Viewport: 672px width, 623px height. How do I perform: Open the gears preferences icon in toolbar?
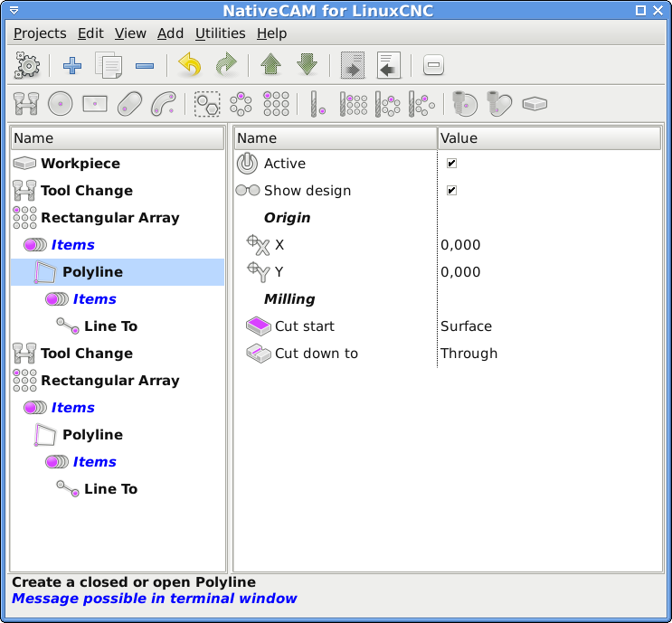click(x=27, y=66)
